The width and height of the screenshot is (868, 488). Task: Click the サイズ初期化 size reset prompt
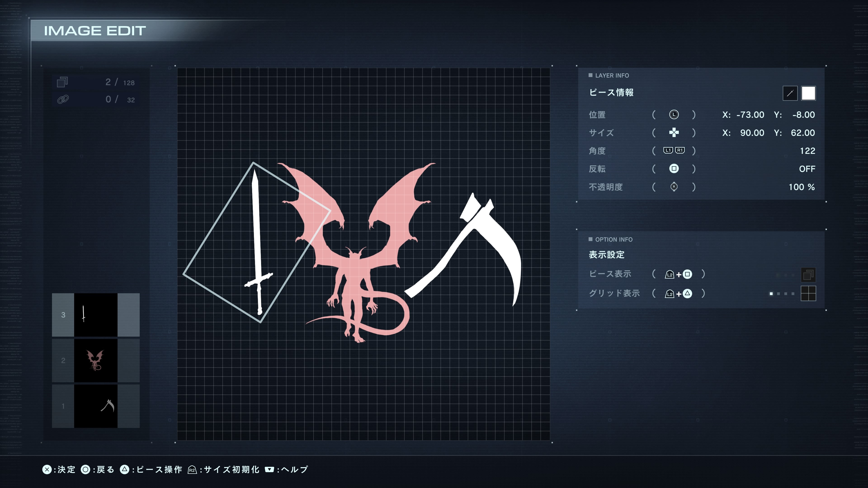[x=224, y=469]
